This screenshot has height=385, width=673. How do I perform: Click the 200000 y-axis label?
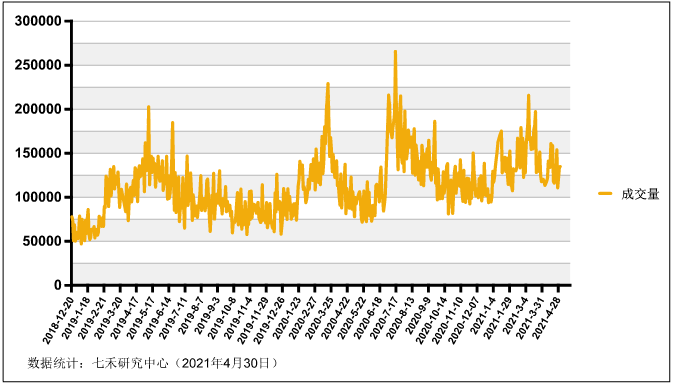(38, 109)
